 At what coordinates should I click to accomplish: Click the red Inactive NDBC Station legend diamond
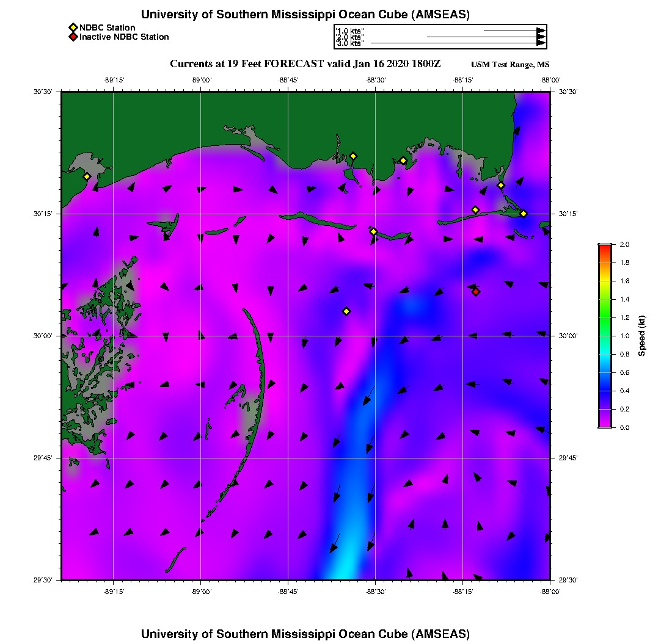[x=73, y=37]
